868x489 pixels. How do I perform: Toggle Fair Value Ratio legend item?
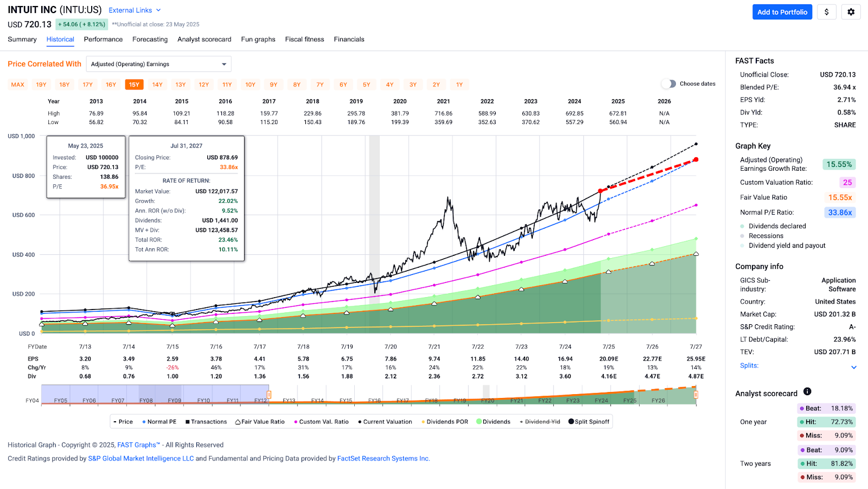(260, 422)
